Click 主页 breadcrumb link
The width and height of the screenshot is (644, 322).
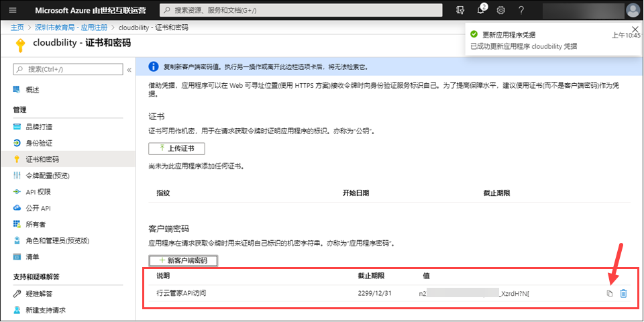click(17, 28)
